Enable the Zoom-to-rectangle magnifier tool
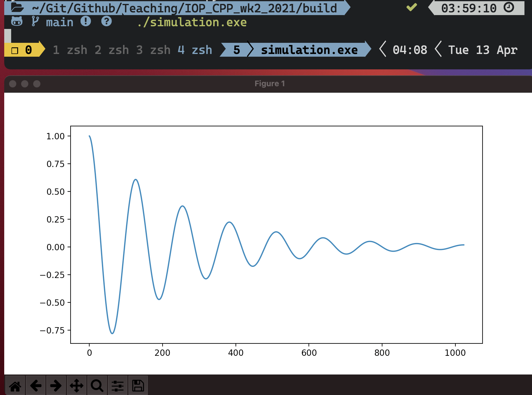This screenshot has height=395, width=532. coord(97,385)
